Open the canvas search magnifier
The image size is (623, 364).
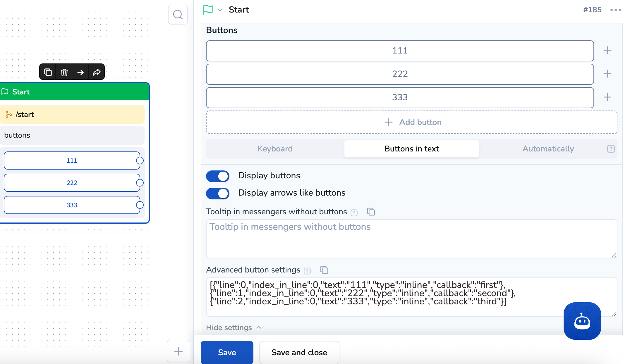[178, 15]
